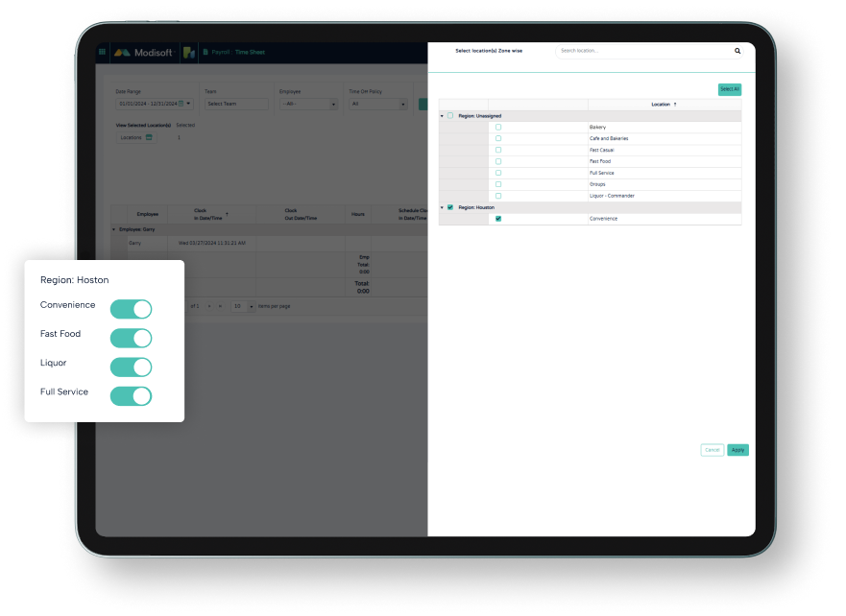Click the Modisoft logo

(143, 52)
